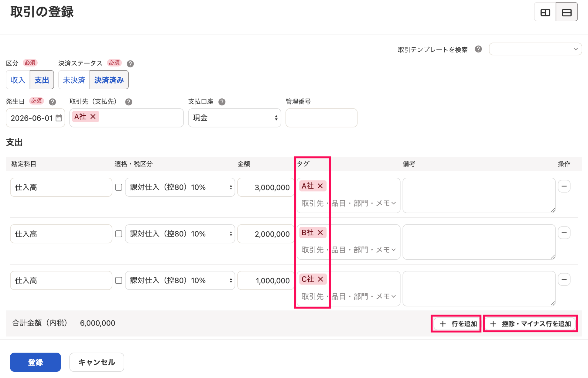Viewport: 588px width, 378px height.
Task: Switch to the split column layout icon
Action: coord(545,12)
